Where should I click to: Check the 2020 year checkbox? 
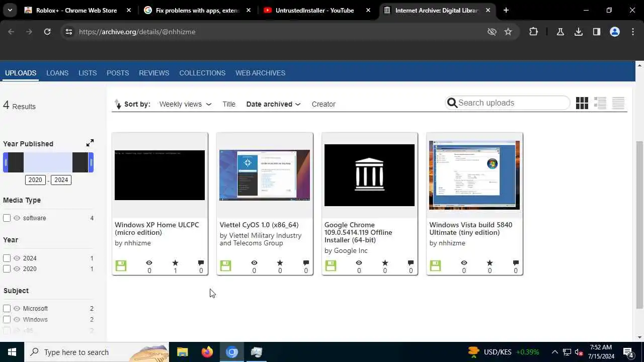pos(7,269)
